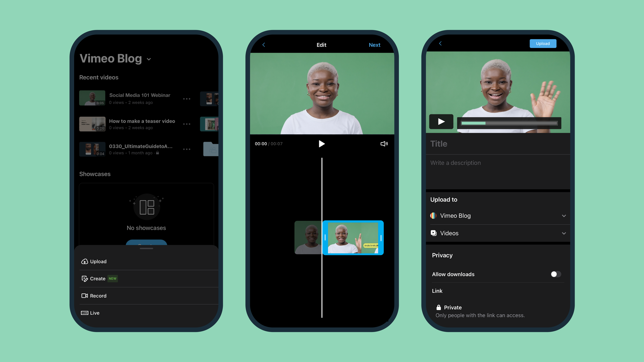The height and width of the screenshot is (362, 644).
Task: Open options for Social Media 101 Webinar
Action: (x=186, y=99)
